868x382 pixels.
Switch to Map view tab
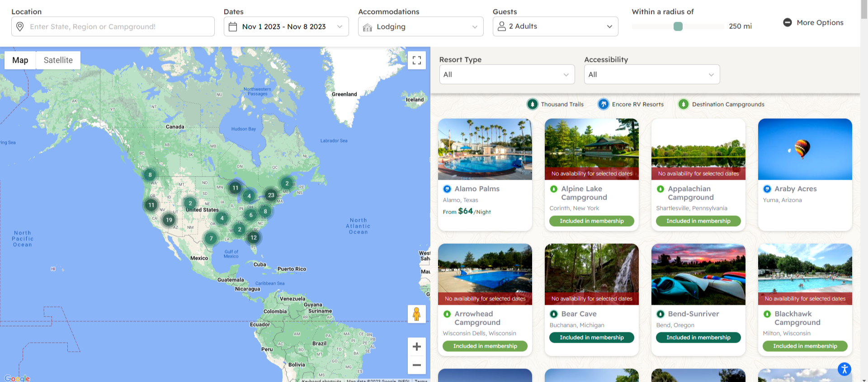[x=20, y=60]
